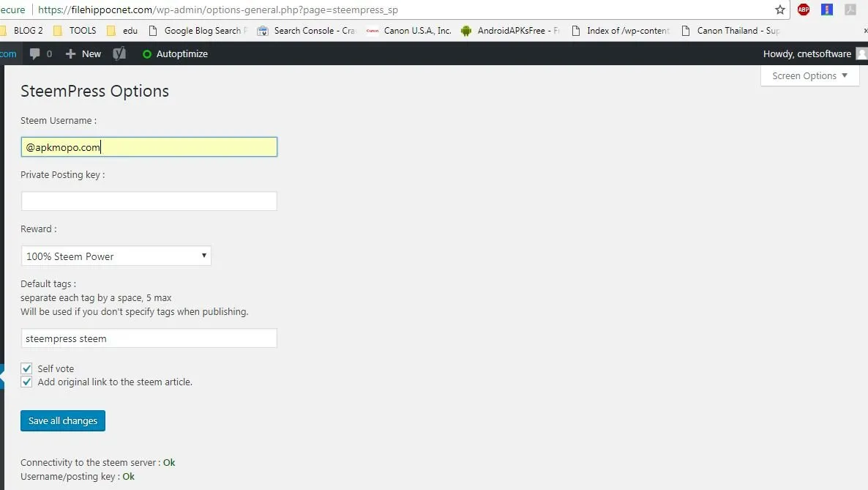
Task: Open the Howdy, cnetsoftware account menu
Action: tap(814, 53)
